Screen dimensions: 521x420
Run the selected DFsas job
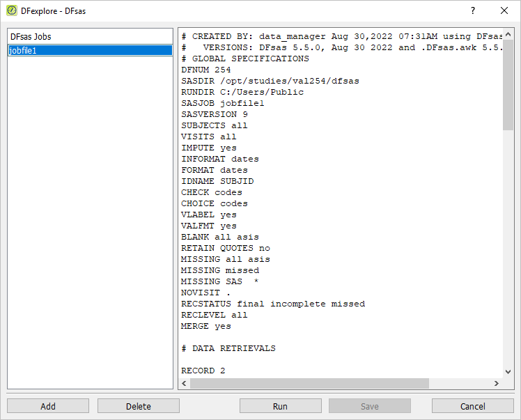(x=281, y=406)
